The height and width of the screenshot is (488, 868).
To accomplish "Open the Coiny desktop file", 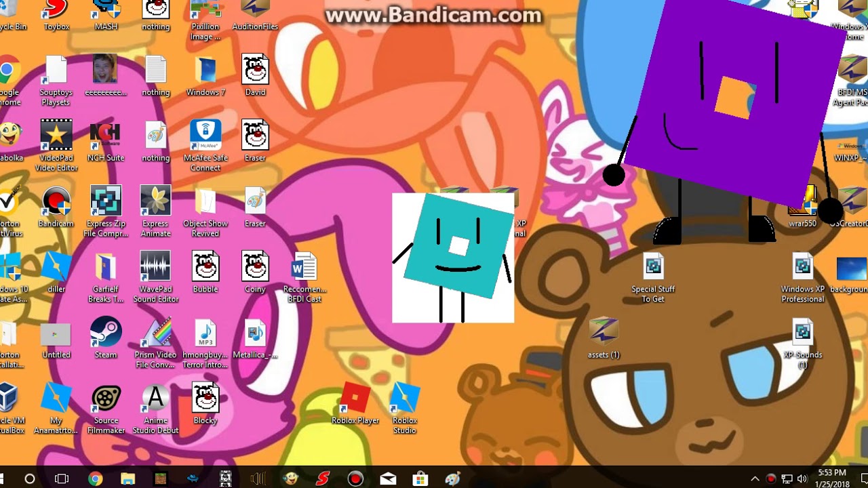I will click(x=255, y=272).
